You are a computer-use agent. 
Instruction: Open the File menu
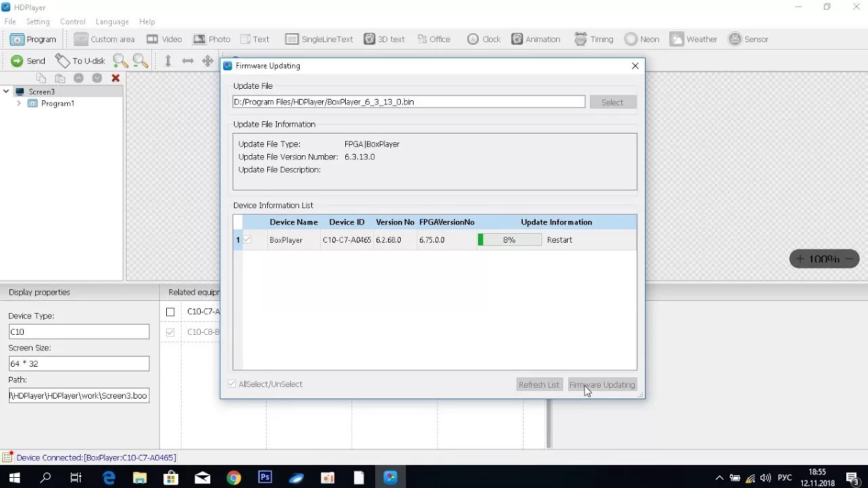[10, 22]
